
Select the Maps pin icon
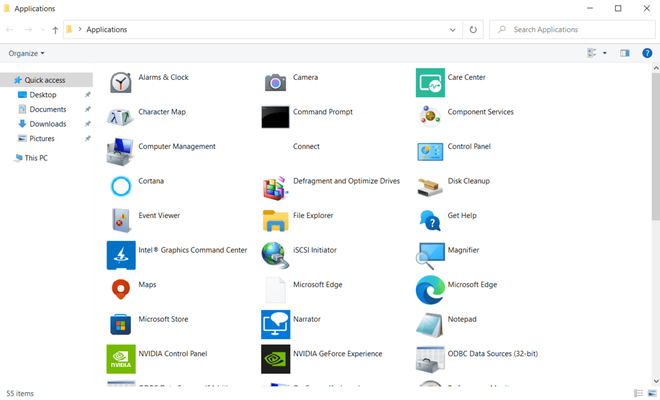120,290
